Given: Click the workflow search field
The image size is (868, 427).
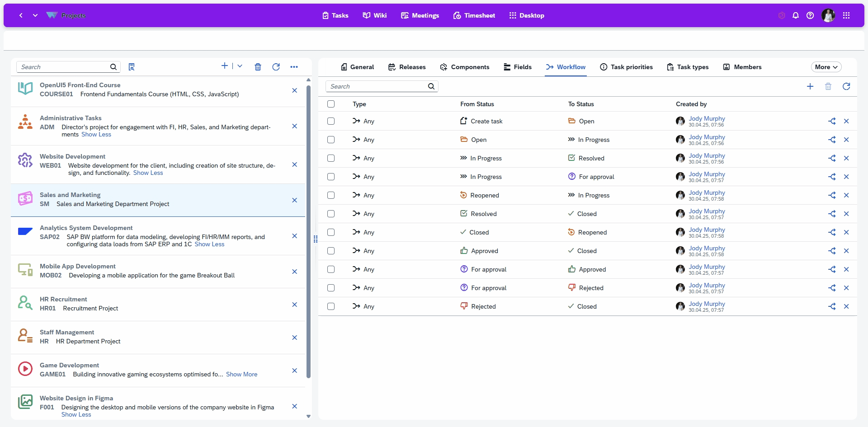Looking at the screenshot, I should (x=377, y=86).
